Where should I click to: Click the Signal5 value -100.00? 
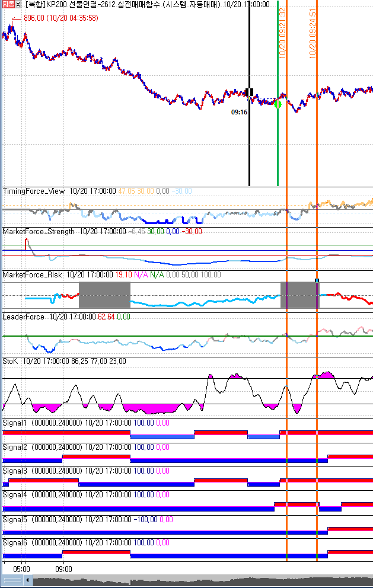pos(145,519)
